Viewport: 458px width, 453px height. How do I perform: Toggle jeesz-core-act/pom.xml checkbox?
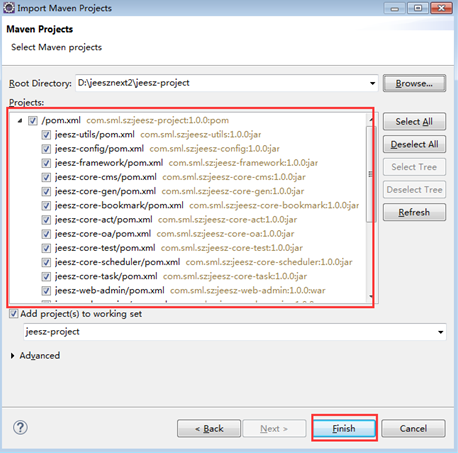46,220
